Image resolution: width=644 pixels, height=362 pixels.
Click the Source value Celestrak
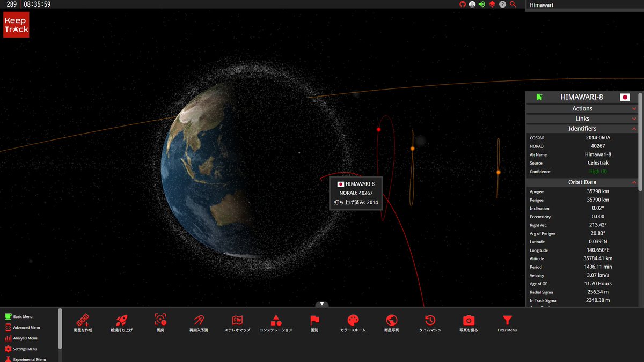coord(598,163)
